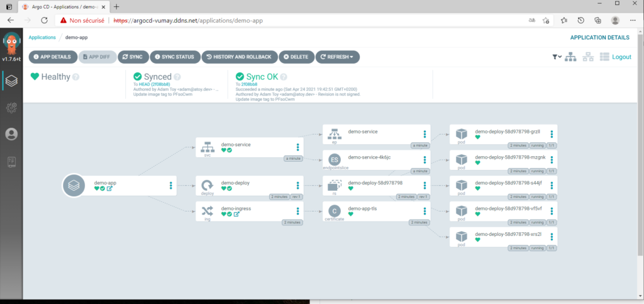Go to Applications breadcrumb link
This screenshot has height=304, width=644.
point(42,38)
